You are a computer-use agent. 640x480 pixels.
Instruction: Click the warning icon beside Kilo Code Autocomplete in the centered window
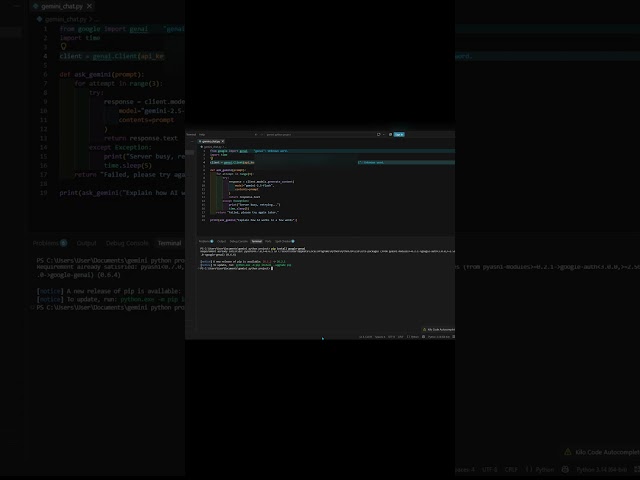[x=424, y=329]
